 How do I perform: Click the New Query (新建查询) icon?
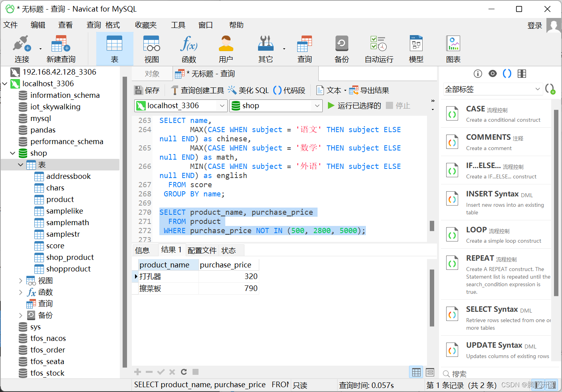point(61,49)
